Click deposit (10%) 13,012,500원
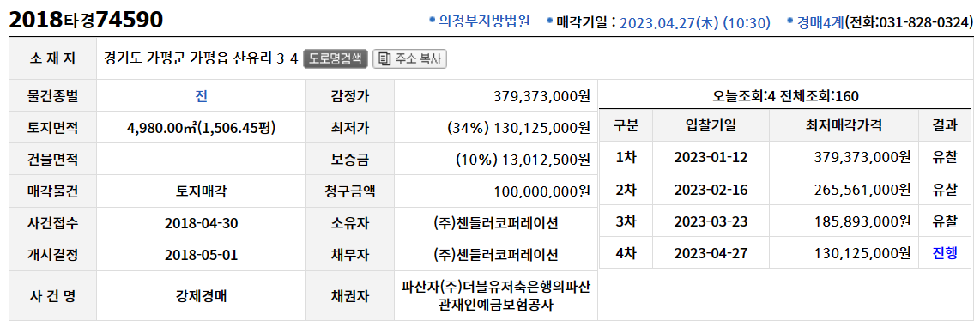 click(523, 160)
